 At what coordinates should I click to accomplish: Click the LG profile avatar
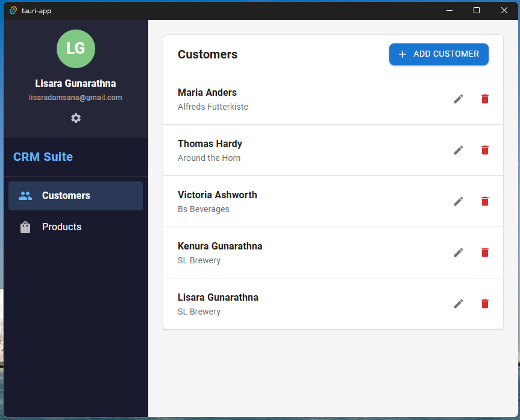[x=76, y=49]
